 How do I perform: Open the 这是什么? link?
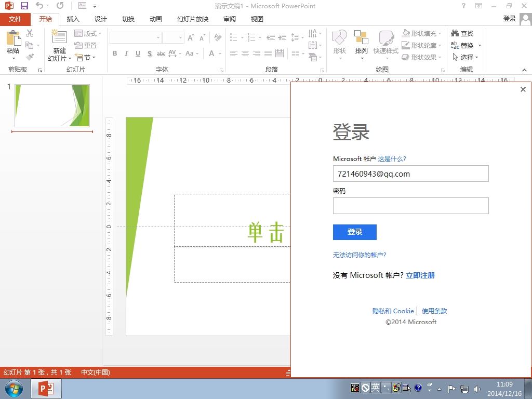pos(392,158)
